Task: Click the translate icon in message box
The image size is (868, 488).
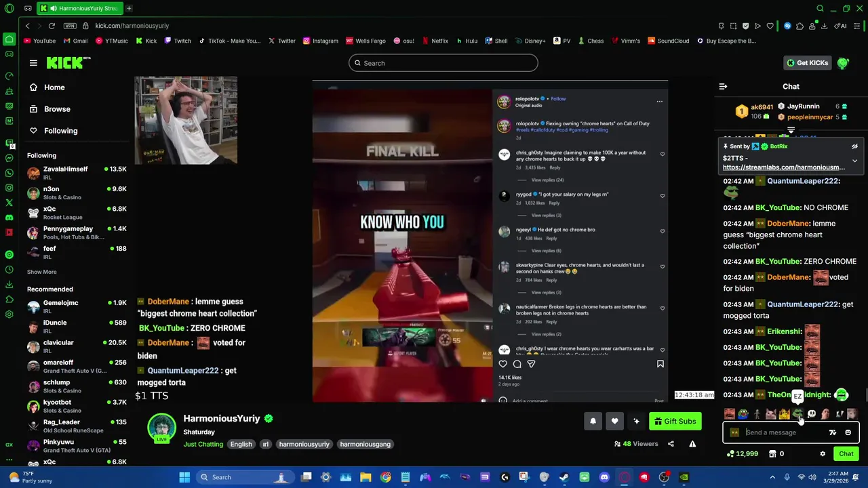Action: click(833, 432)
